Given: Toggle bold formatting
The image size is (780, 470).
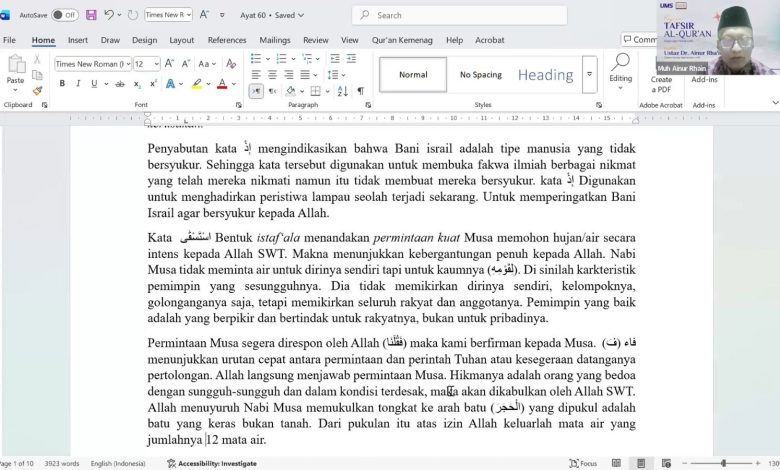Looking at the screenshot, I should pos(62,84).
